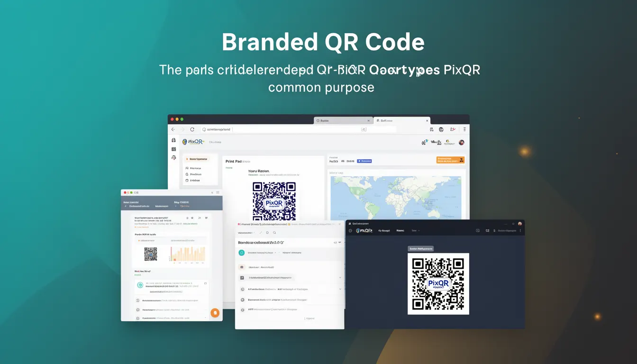This screenshot has width=637, height=364.
Task: Open the user avatar in PixQR header
Action: (x=461, y=142)
